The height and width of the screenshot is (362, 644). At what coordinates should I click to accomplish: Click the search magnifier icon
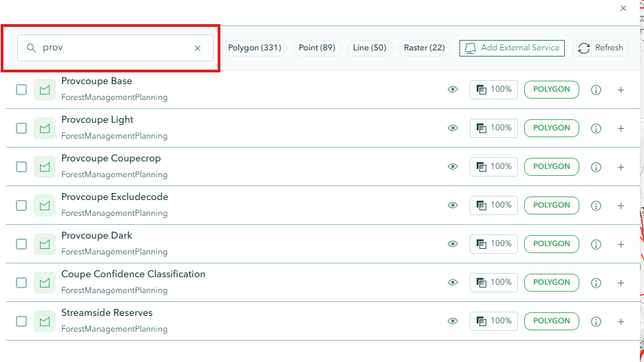pyautogui.click(x=31, y=48)
